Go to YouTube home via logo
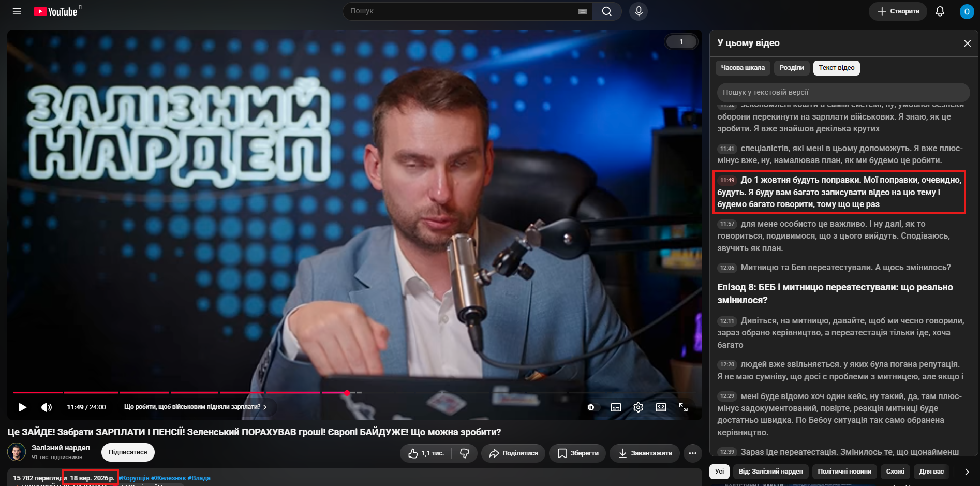Screen dimensions: 980x486 point(55,11)
